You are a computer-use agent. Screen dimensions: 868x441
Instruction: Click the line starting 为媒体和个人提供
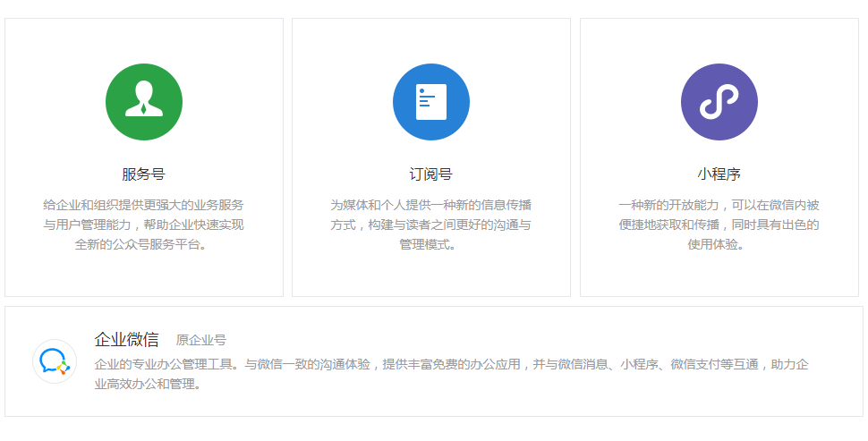[x=431, y=205]
